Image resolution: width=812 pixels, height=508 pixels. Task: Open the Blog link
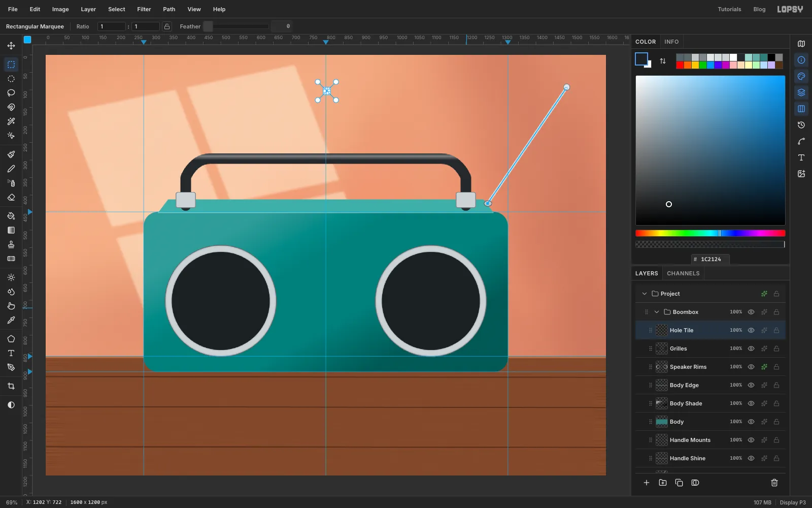(759, 9)
